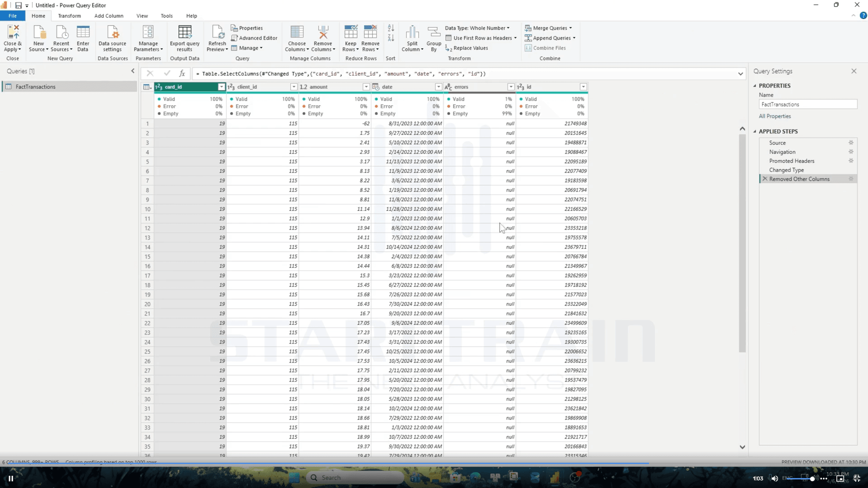Click Use First Row as Headers

coord(481,38)
